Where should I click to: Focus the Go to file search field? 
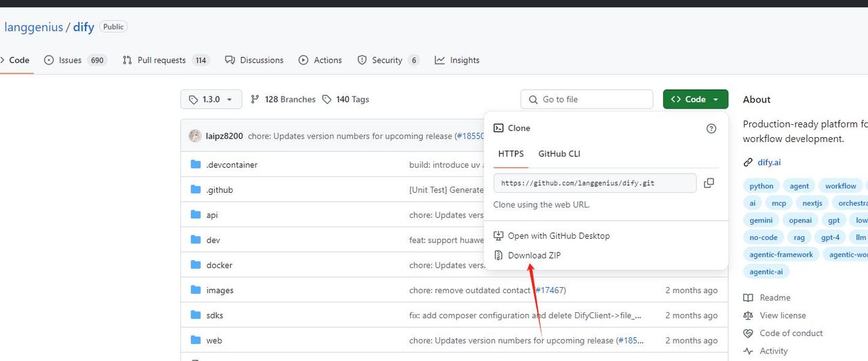[587, 99]
